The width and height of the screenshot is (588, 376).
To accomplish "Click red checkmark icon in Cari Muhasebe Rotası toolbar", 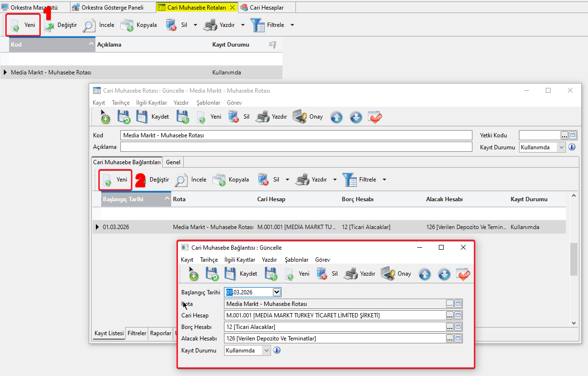I will tap(375, 117).
